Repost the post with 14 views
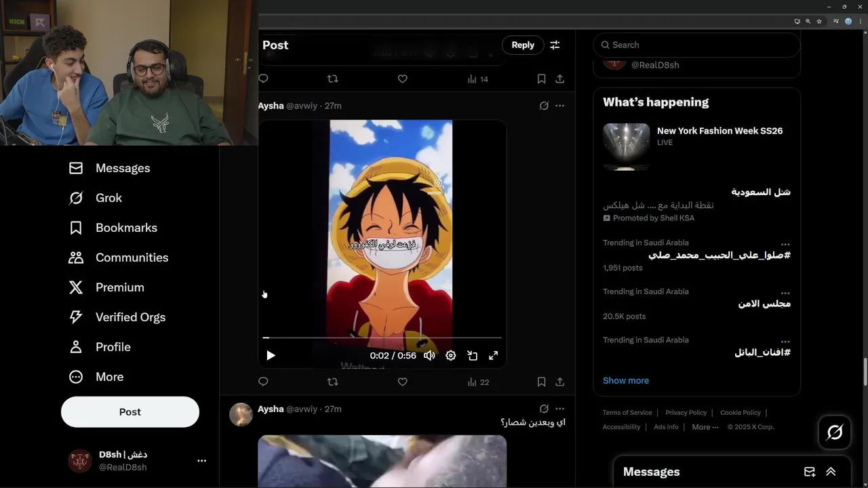The image size is (868, 488). tap(332, 79)
